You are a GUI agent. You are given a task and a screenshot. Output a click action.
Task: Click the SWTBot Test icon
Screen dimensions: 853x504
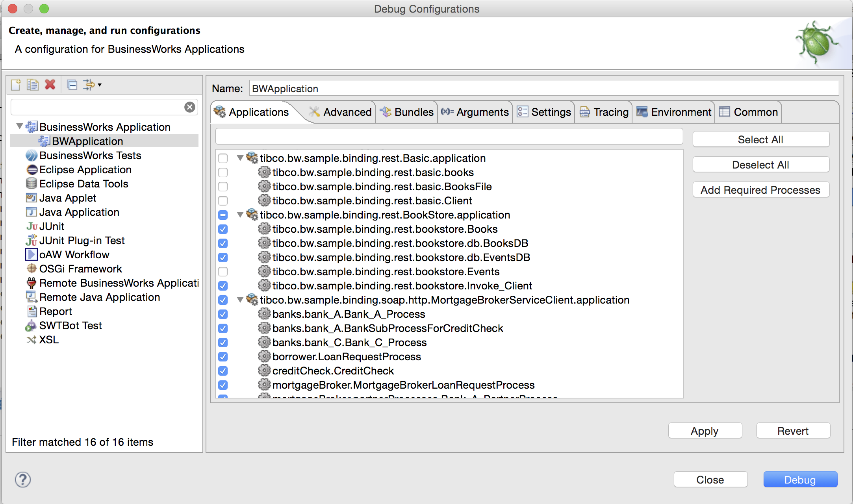pos(32,326)
